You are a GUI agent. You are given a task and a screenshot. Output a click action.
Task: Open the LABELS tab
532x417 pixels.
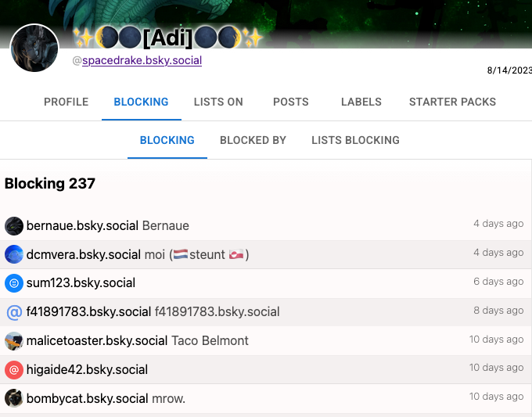click(361, 102)
